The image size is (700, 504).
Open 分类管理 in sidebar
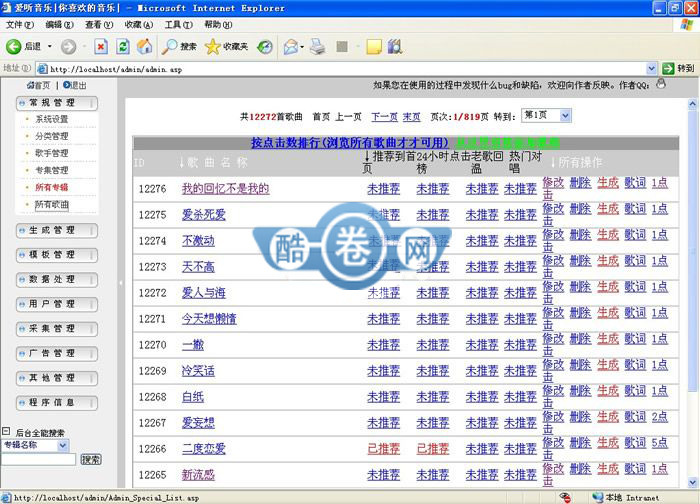point(52,136)
